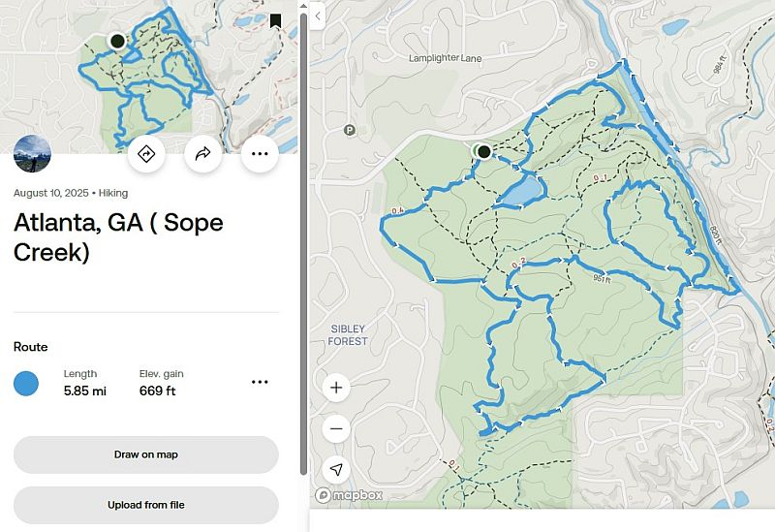This screenshot has height=532, width=775.
Task: Open route options three-dot menu
Action: coord(260,382)
